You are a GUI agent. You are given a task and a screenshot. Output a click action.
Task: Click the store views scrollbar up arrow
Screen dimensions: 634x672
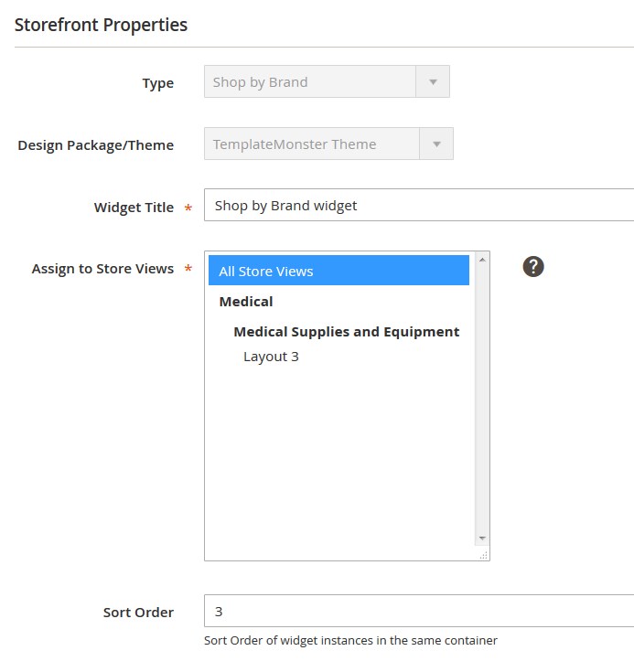[x=482, y=260]
